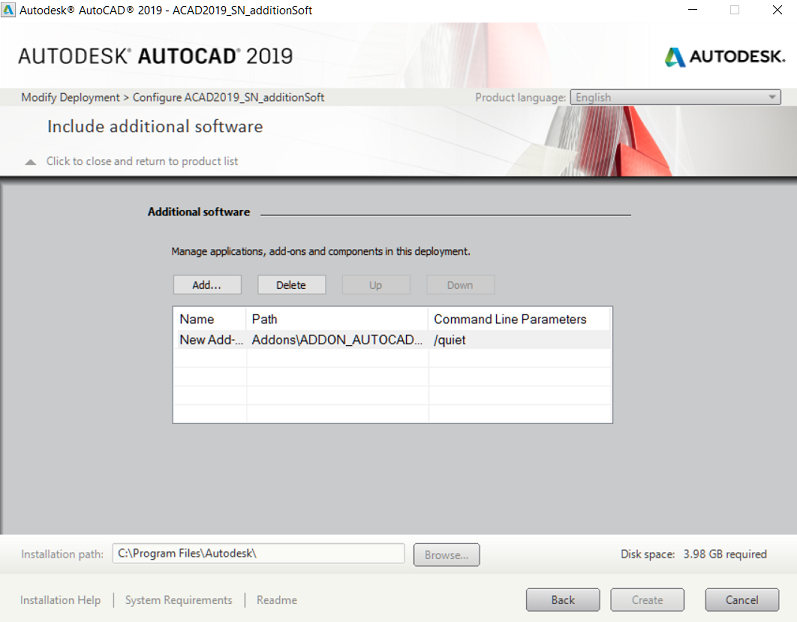Click the disabled Up button

pyautogui.click(x=376, y=285)
